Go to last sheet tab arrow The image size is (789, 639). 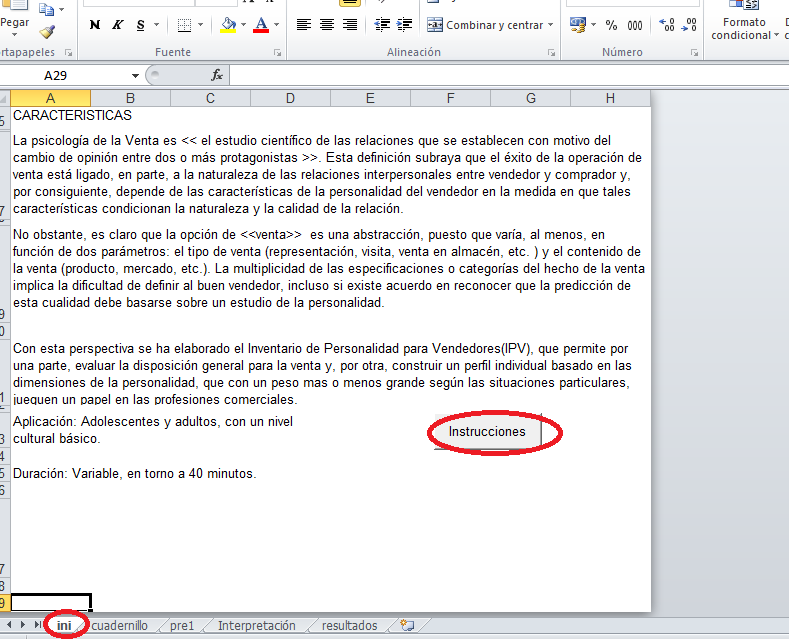coord(38,625)
